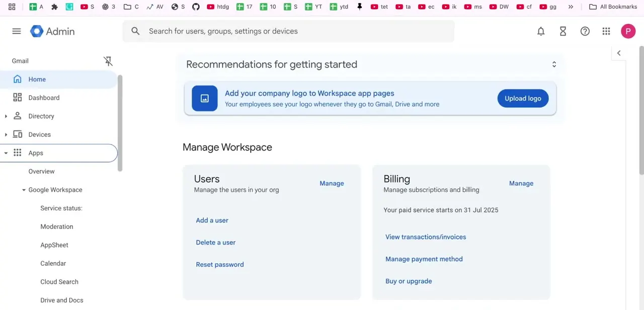Screen dimensions: 644x310
Task: Collapse the right side panel chevron
Action: coord(619,53)
